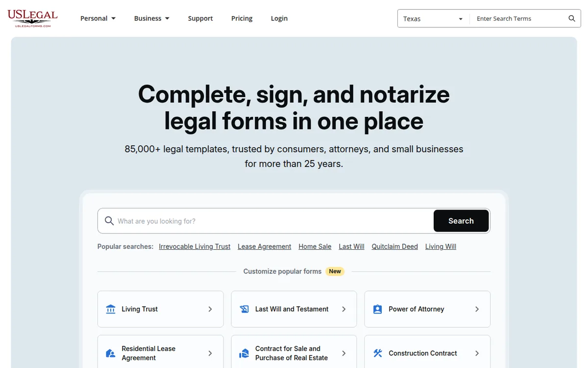Open the Texas state selector dropdown
Image resolution: width=588 pixels, height=368 pixels.
click(433, 19)
